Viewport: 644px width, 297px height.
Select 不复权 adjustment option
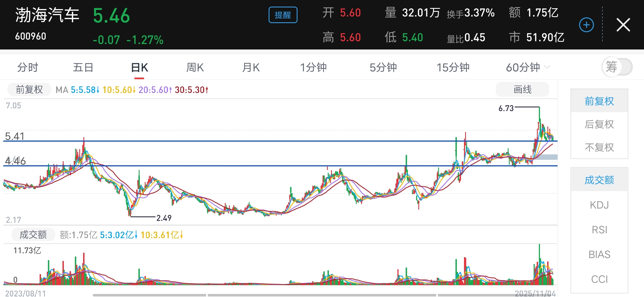click(x=599, y=147)
